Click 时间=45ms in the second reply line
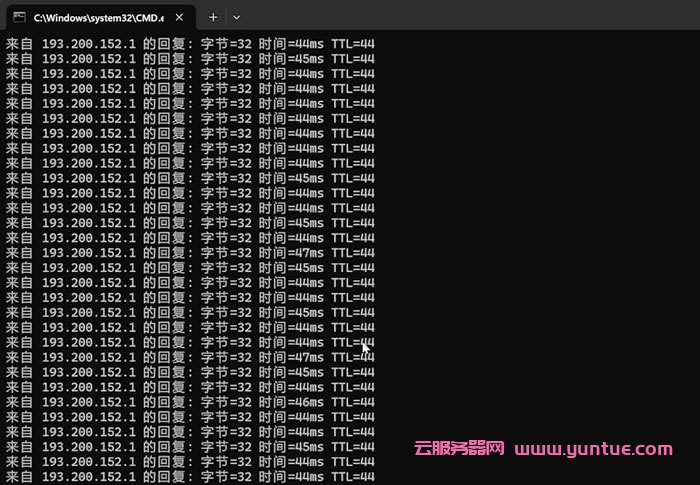Image resolution: width=700 pixels, height=485 pixels. click(291, 59)
